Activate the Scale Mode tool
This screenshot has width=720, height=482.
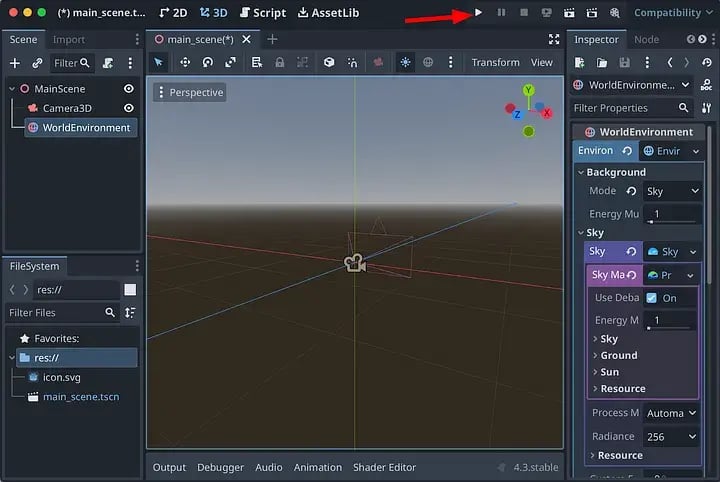click(x=230, y=62)
